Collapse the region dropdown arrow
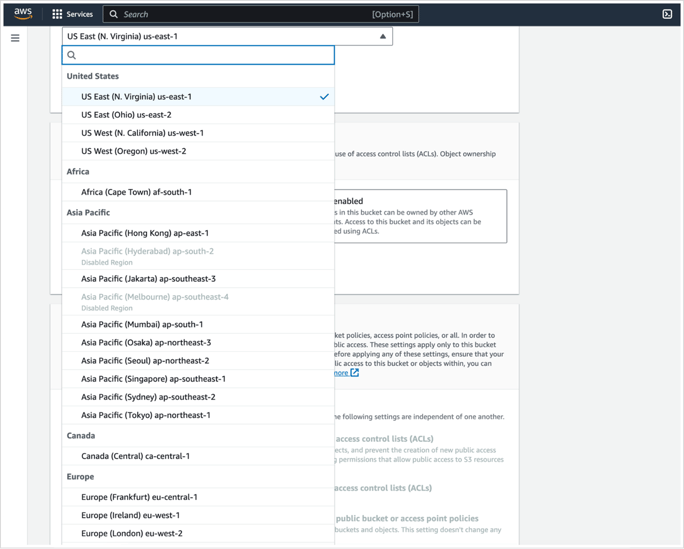The width and height of the screenshot is (684, 549). 382,36
